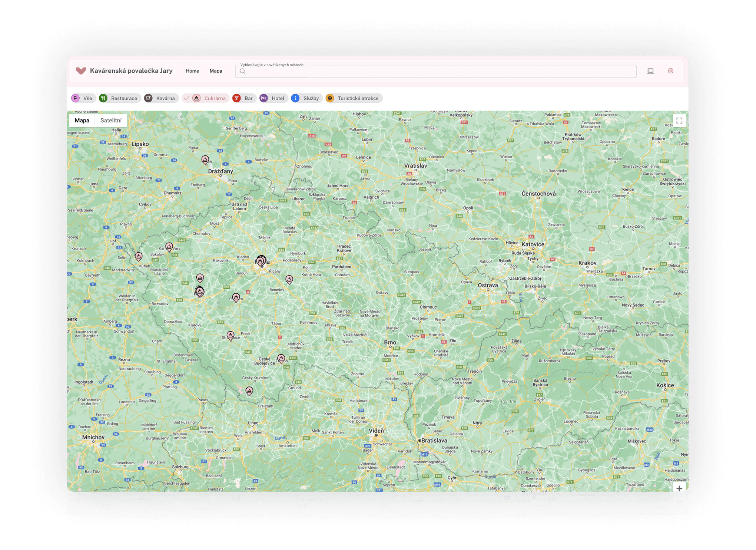The image size is (756, 550).
Task: Open the Instagram icon link
Action: tap(670, 71)
